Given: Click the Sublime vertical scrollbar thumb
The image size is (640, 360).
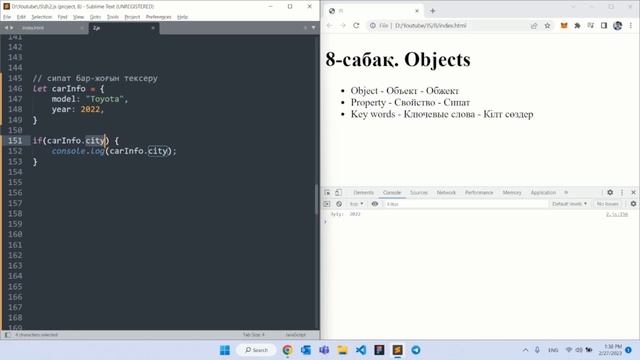Looking at the screenshot, I should pos(316,199).
